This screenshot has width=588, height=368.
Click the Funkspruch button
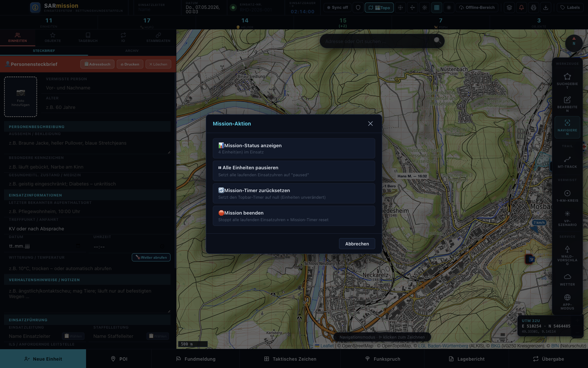383,359
